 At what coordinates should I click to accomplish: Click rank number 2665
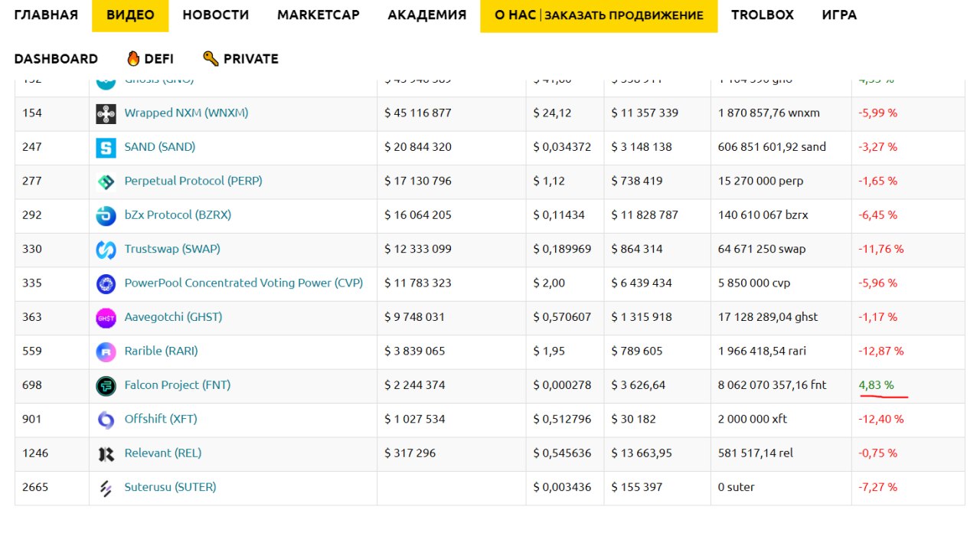pyautogui.click(x=35, y=487)
